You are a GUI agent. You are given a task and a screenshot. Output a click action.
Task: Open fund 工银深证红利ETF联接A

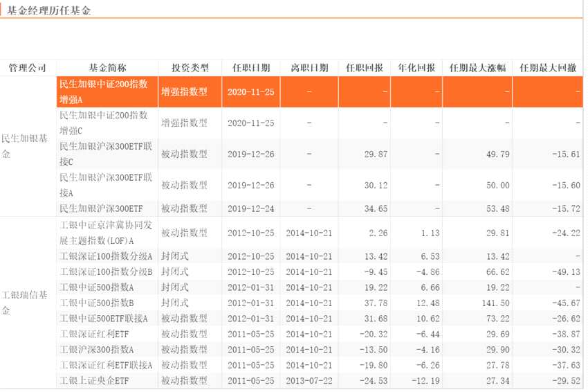pos(106,365)
